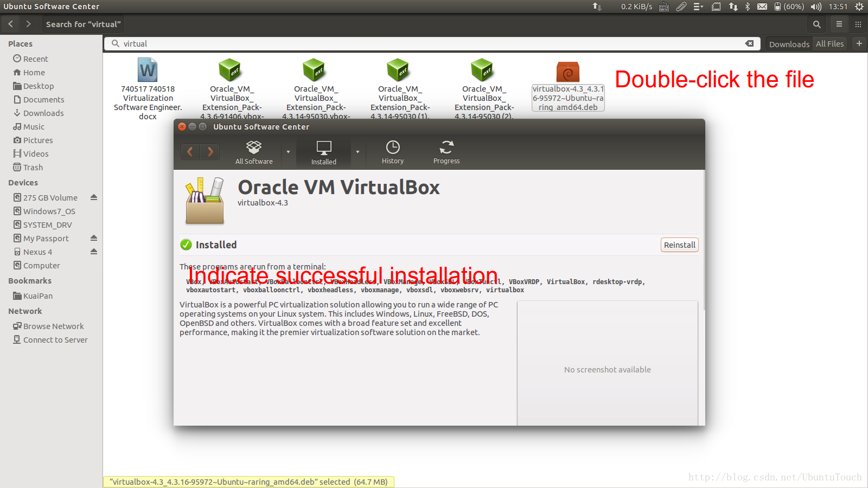This screenshot has height=488, width=868.
Task: Open Trash in sidebar
Action: (x=33, y=167)
